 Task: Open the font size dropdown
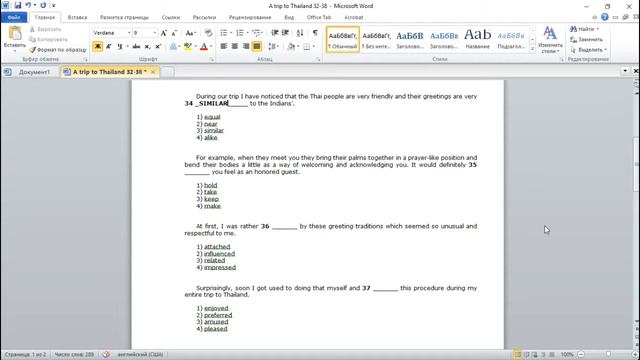coord(155,33)
